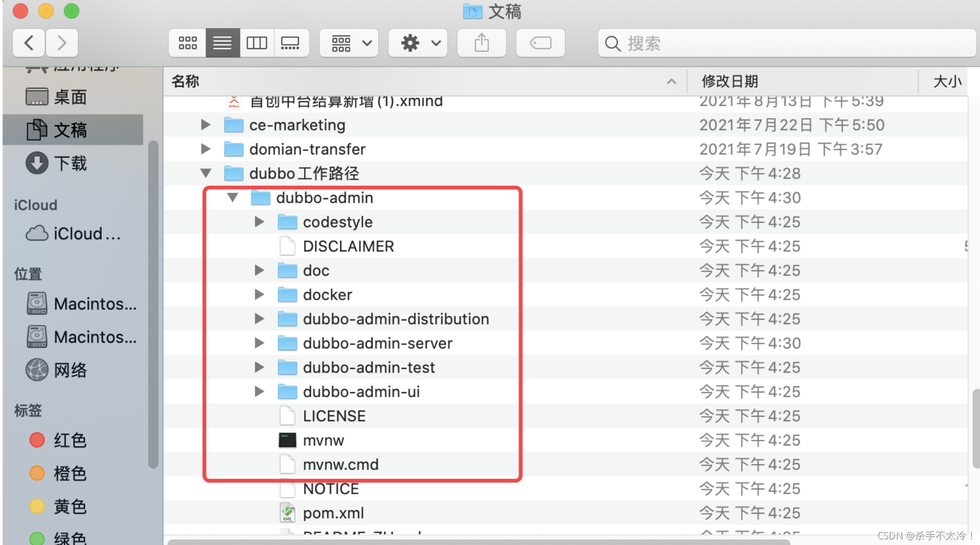Expand the codestyle folder
This screenshot has width=980, height=545.
point(259,222)
